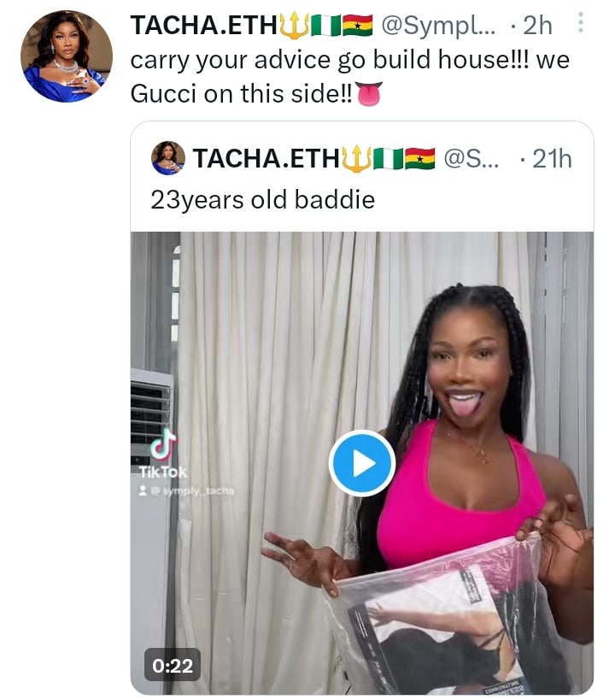
Task: Click the TikTok logo watermark
Action: click(163, 453)
